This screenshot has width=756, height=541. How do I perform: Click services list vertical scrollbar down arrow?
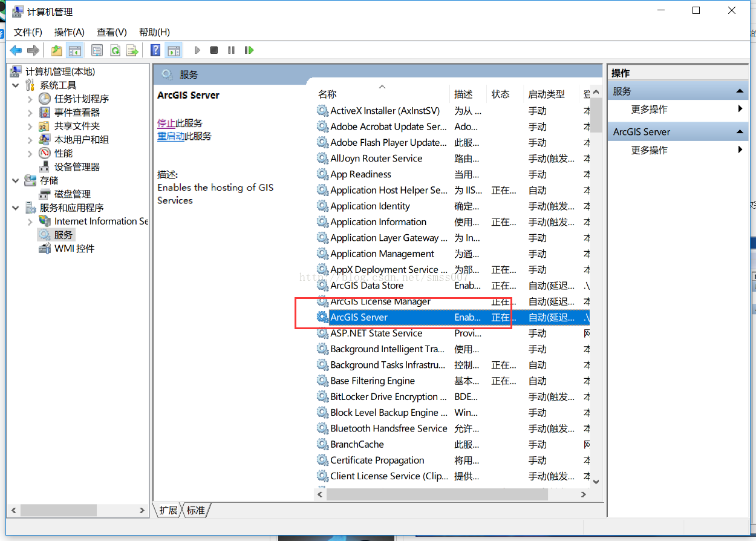(x=596, y=482)
